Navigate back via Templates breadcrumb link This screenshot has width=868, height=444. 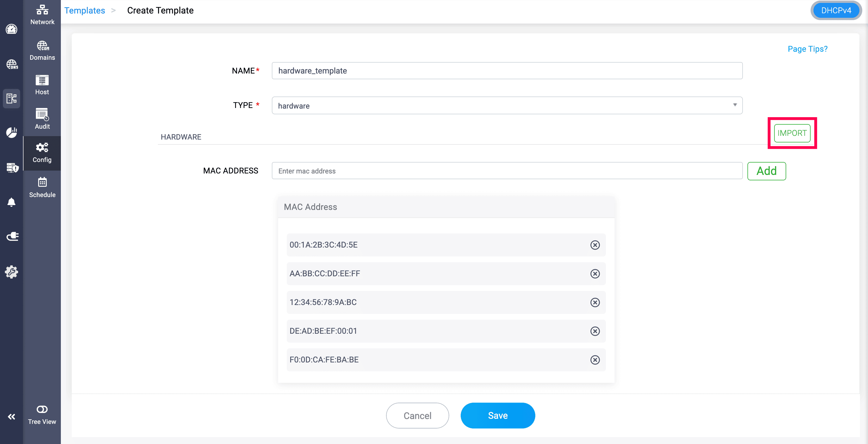click(85, 10)
